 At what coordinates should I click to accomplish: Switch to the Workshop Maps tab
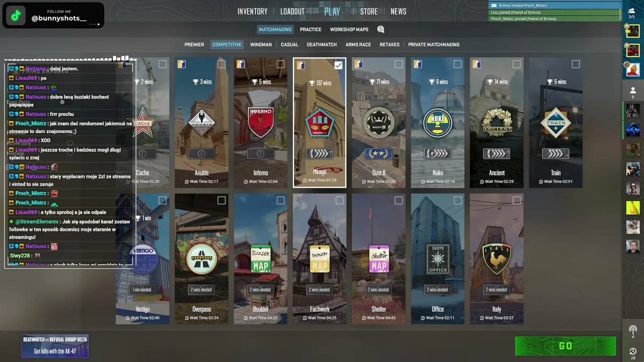point(349,30)
